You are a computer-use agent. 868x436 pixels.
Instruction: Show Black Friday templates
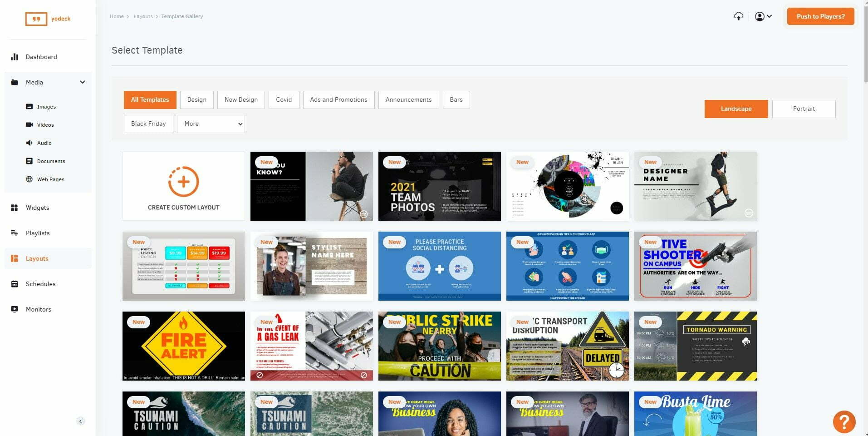[x=148, y=124]
